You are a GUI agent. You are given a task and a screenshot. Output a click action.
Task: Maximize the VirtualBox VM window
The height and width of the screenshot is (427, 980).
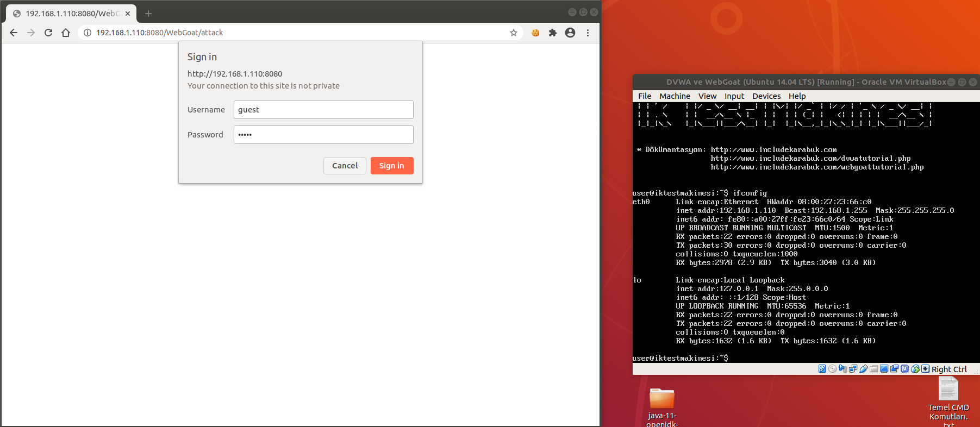[x=962, y=82]
